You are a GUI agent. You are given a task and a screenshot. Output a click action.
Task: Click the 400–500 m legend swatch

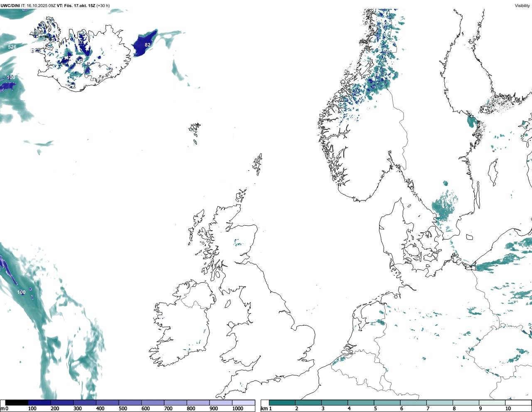pos(107,402)
